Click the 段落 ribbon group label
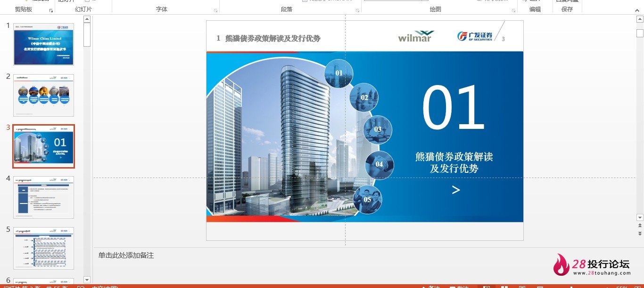The width and height of the screenshot is (644, 288). (287, 9)
